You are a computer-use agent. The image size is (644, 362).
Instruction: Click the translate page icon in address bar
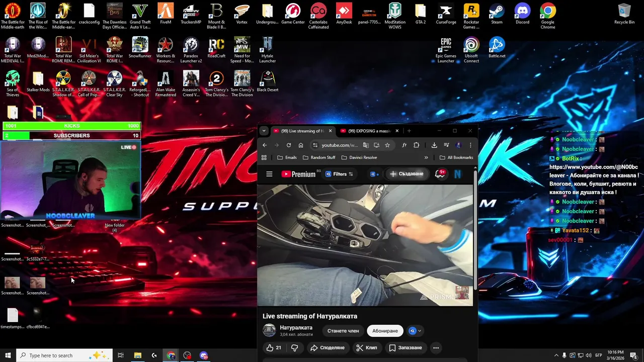[x=366, y=145]
